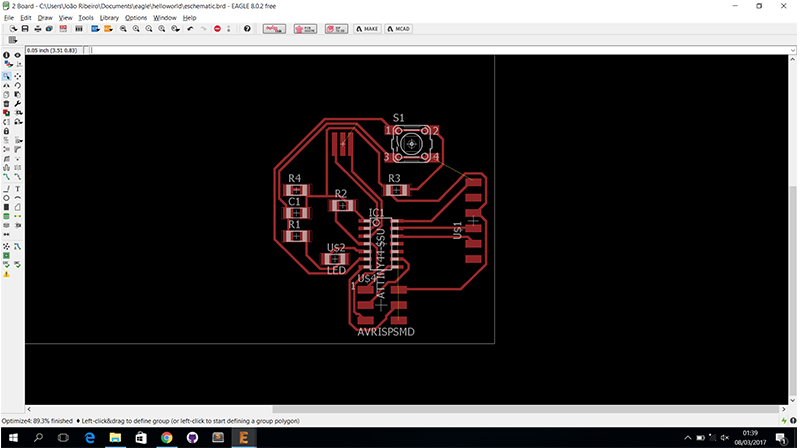Image resolution: width=800 pixels, height=448 pixels.
Task: Open File Explorer from the taskbar
Action: point(115,438)
